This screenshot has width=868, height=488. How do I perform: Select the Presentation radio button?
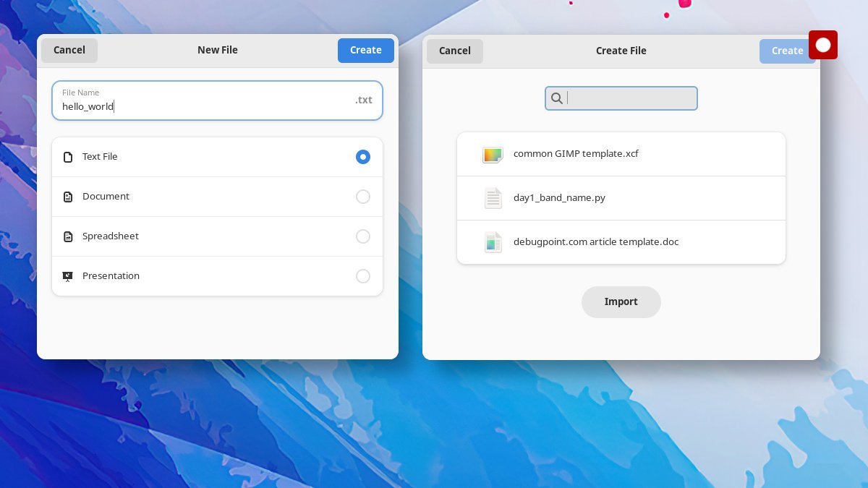pos(363,275)
